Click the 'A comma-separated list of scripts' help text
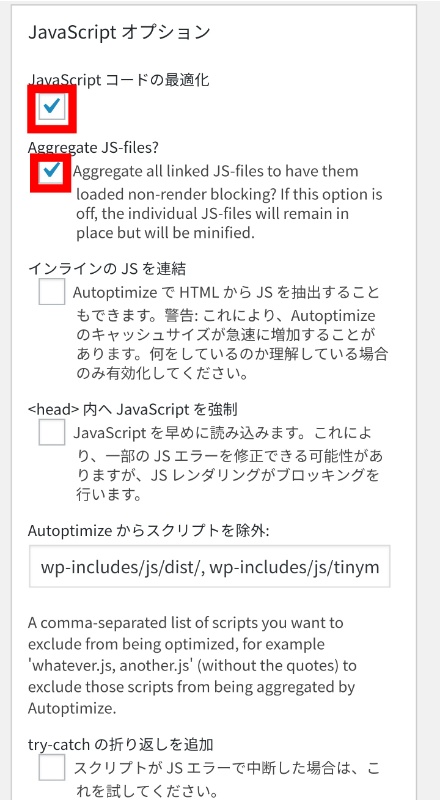This screenshot has width=440, height=800. point(192,666)
